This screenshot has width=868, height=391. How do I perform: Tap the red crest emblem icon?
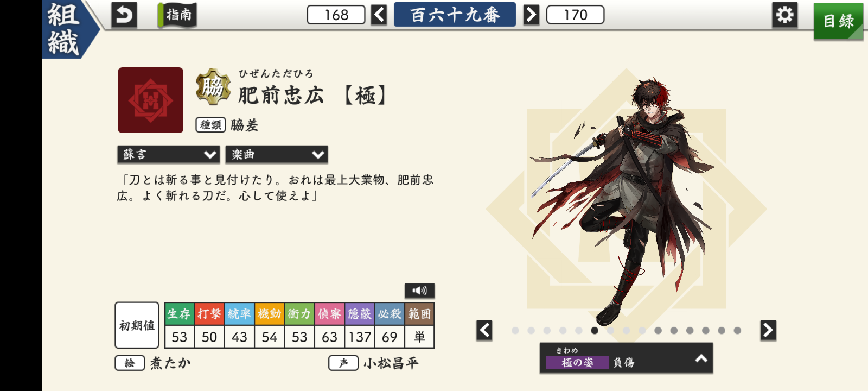tap(150, 100)
